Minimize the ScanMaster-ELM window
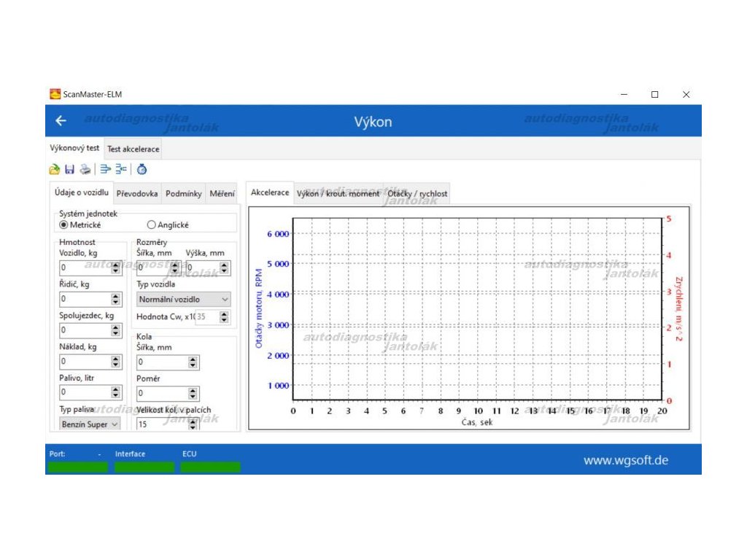Screen dimensions: 747x560 point(624,94)
